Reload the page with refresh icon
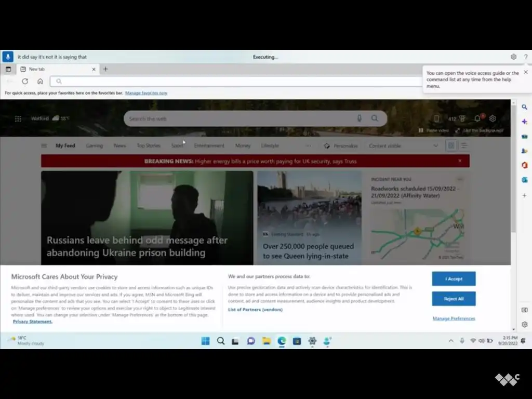532x399 pixels. 25,81
